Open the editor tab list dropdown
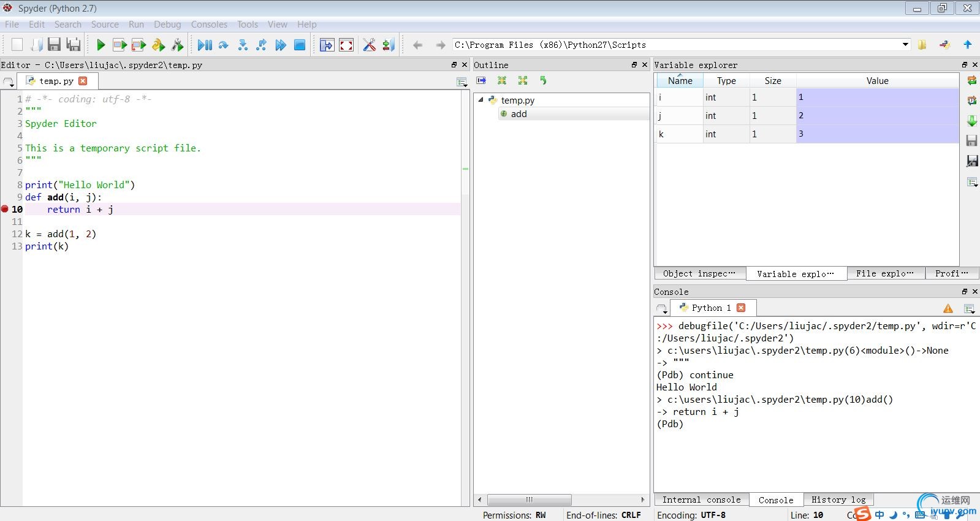The image size is (980, 521). click(x=9, y=82)
